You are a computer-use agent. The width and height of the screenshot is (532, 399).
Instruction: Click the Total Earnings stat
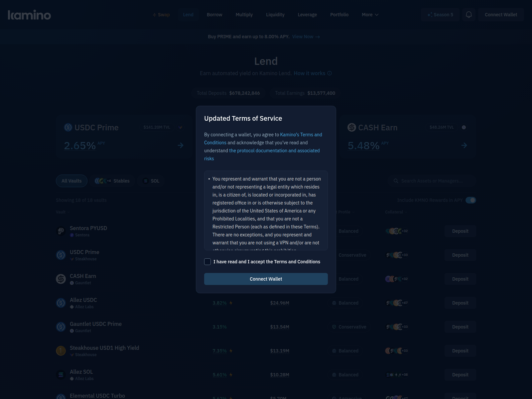tap(305, 93)
